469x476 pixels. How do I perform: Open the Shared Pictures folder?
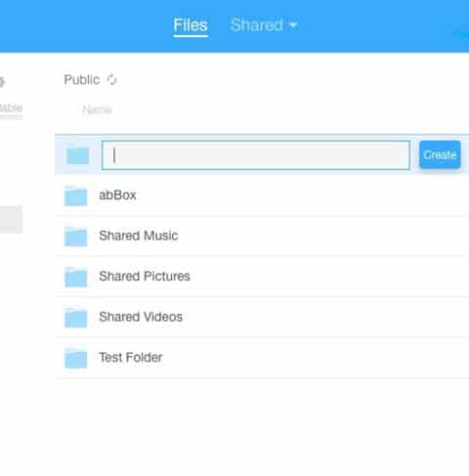145,277
